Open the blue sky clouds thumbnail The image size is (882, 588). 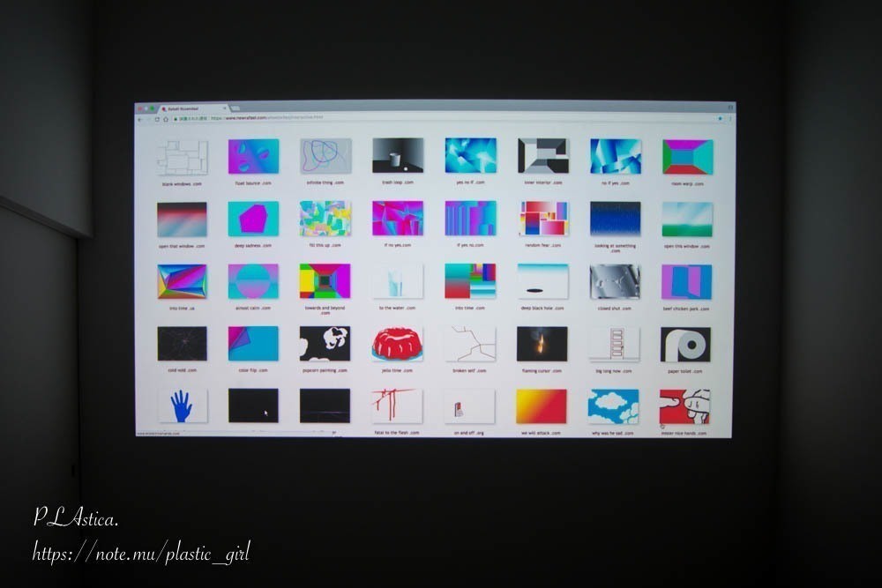(613, 406)
